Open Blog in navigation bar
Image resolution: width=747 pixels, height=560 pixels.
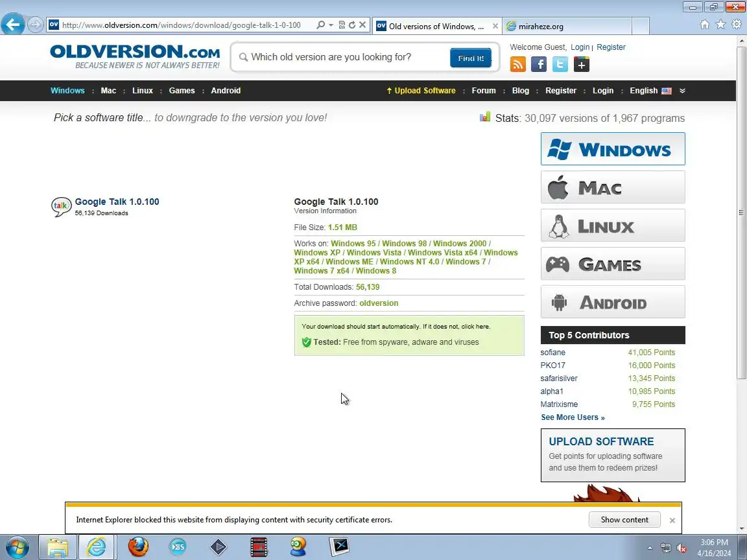click(520, 91)
